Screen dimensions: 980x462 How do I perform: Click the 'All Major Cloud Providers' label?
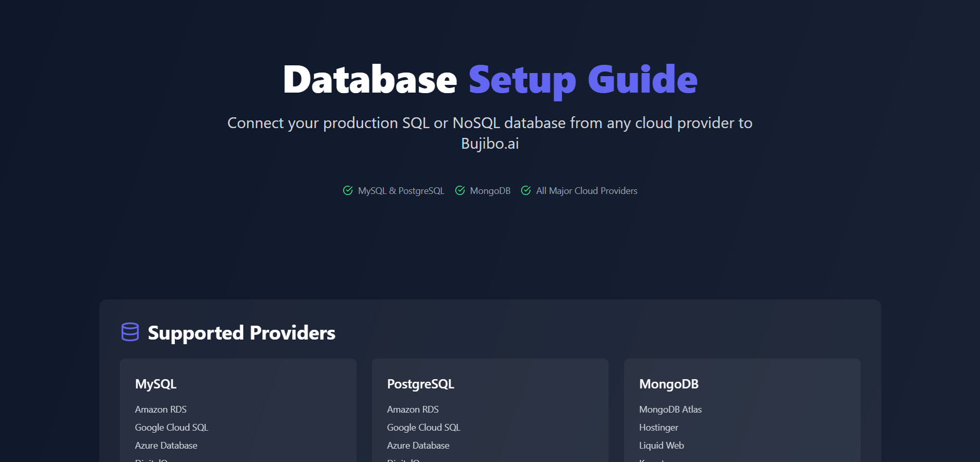(x=586, y=191)
